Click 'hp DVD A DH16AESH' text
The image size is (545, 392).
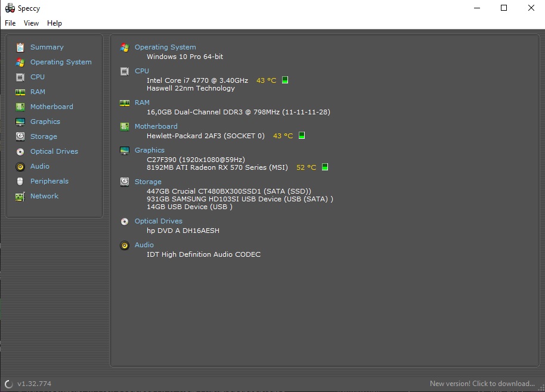tap(183, 231)
